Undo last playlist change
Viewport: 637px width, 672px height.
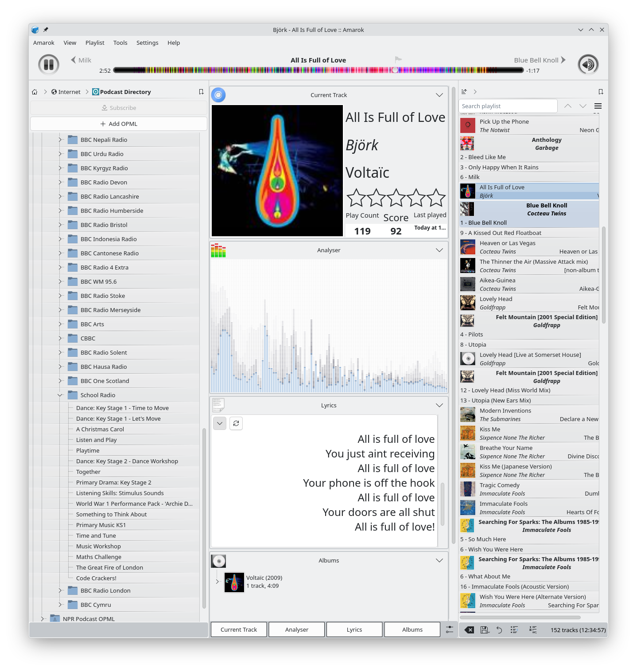click(499, 629)
